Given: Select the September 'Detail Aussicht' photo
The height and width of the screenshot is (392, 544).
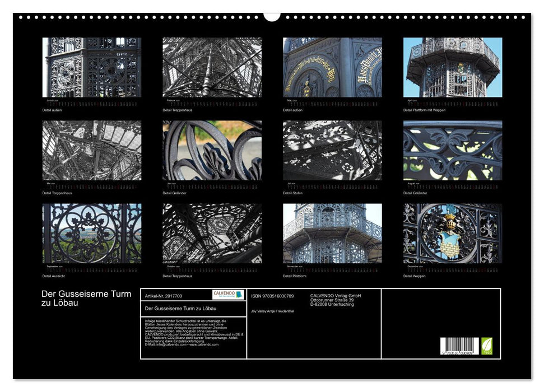Looking at the screenshot, I should click(92, 233).
